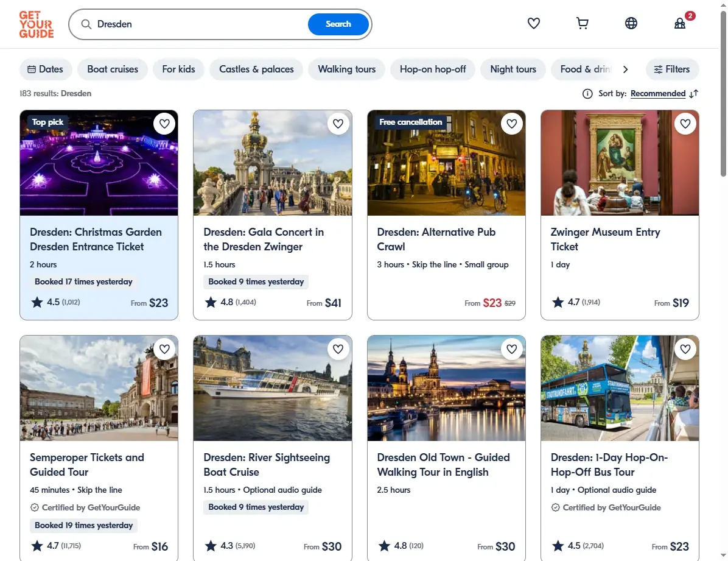The height and width of the screenshot is (561, 728).
Task: Click the Booked 17 times yesterday label
Action: pyautogui.click(x=83, y=281)
